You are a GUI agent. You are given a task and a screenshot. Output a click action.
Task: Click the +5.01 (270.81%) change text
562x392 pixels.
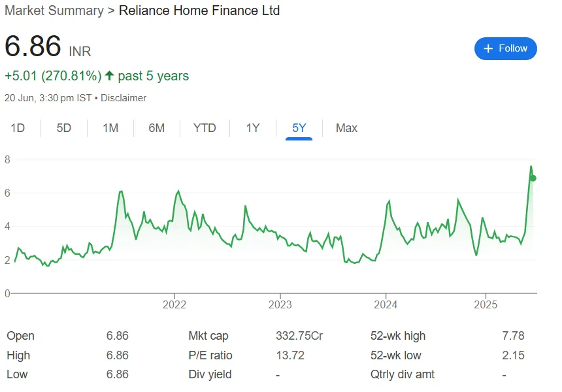click(x=53, y=76)
